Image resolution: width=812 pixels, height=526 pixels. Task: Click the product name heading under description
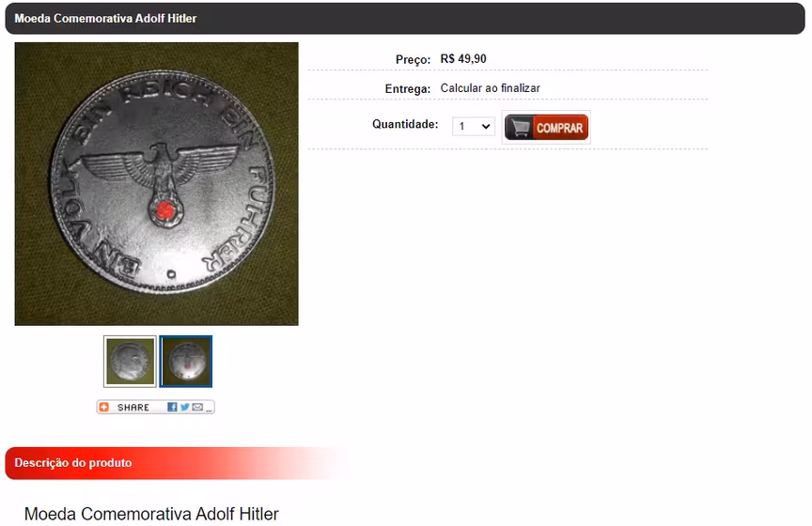coord(151,514)
